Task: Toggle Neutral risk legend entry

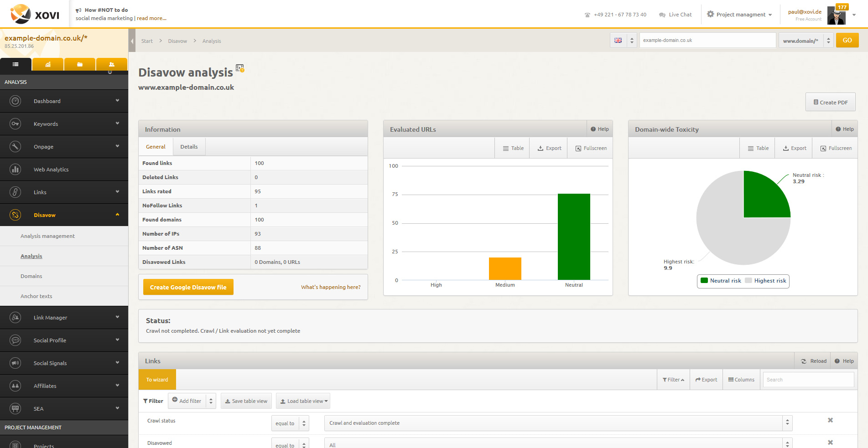Action: [721, 281]
